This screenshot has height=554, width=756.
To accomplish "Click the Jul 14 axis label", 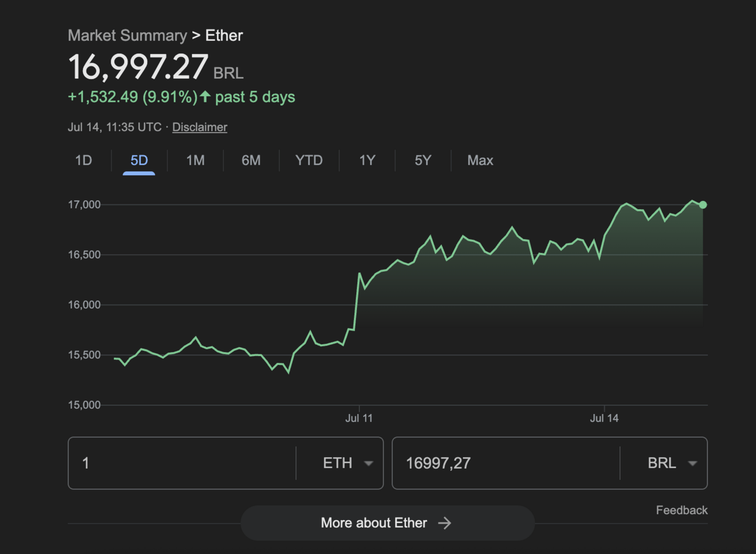I will (604, 418).
